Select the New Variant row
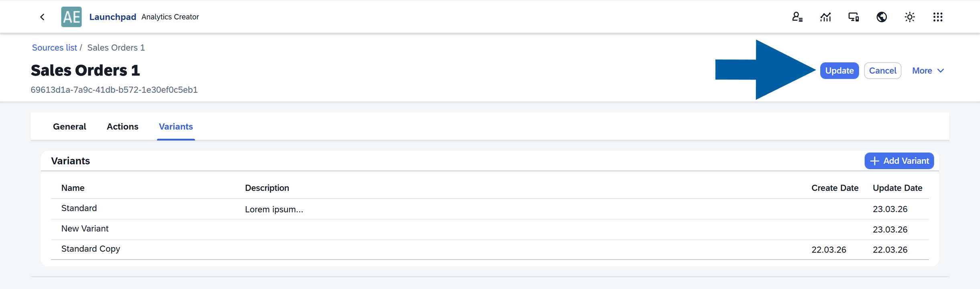Screen dimensions: 980x289 point(84,228)
